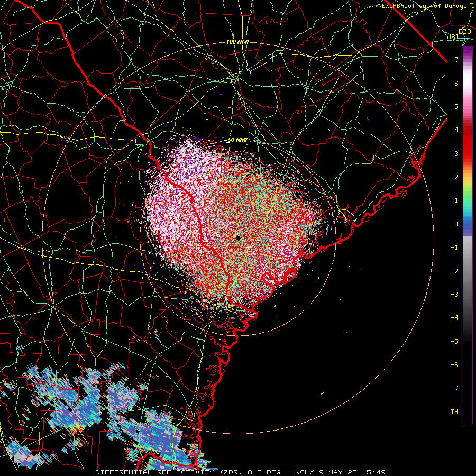The image size is (476, 476).
Task: Click the "TH" label at the color scale bottom
Action: (454, 412)
